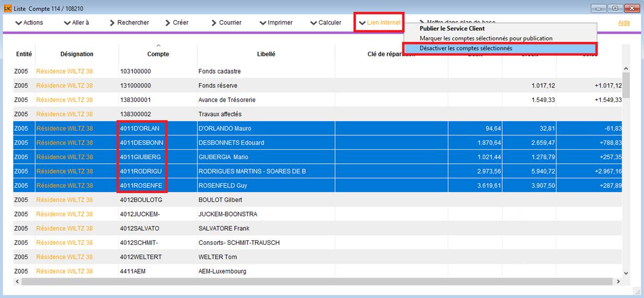Viewport: 644px width, 298px height.
Task: Click Résidence WILTZ 38 in the 4012BOULOTG row
Action: tap(64, 200)
